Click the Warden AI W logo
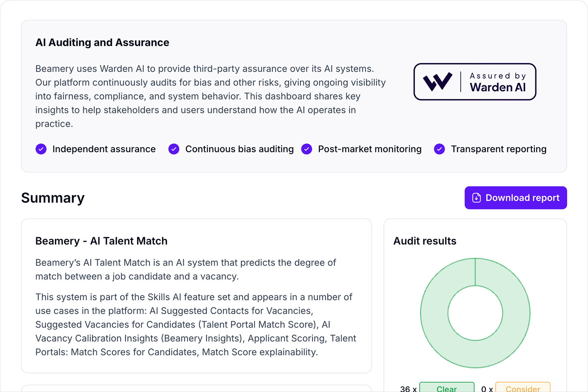Viewport: 588px width, 392px height. (x=437, y=82)
